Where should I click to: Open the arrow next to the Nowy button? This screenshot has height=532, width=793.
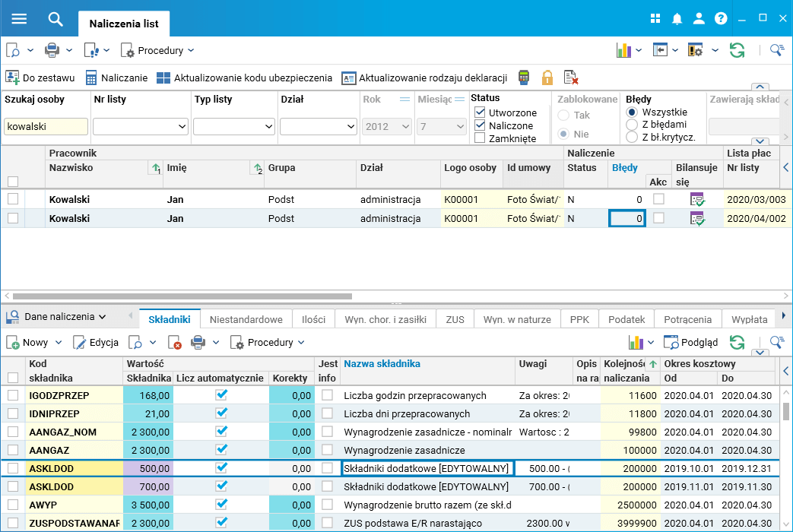click(58, 342)
